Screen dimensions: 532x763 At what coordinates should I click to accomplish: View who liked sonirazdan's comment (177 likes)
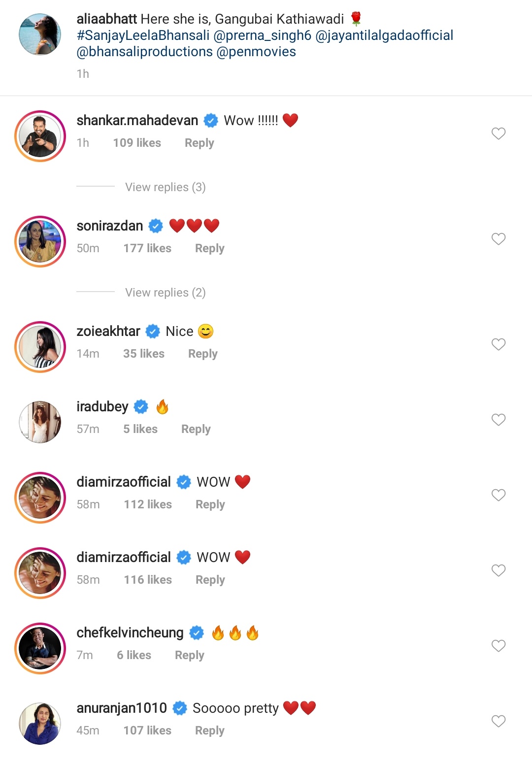pyautogui.click(x=148, y=248)
